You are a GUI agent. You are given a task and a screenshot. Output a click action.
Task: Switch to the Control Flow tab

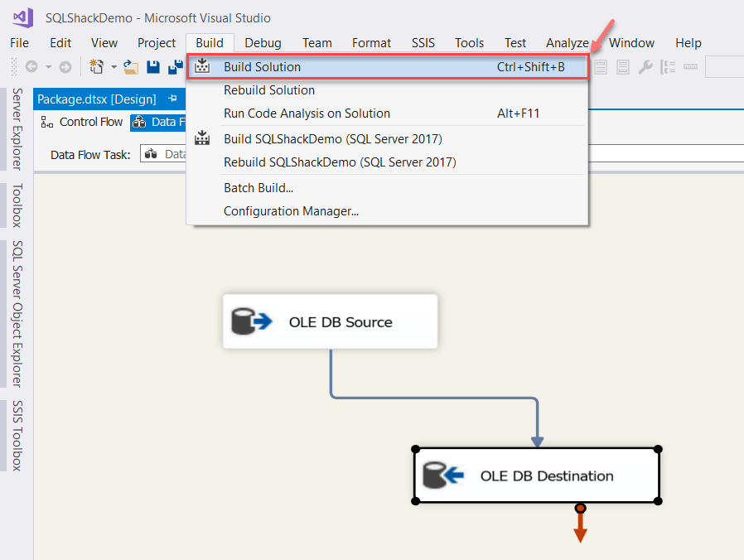point(82,122)
